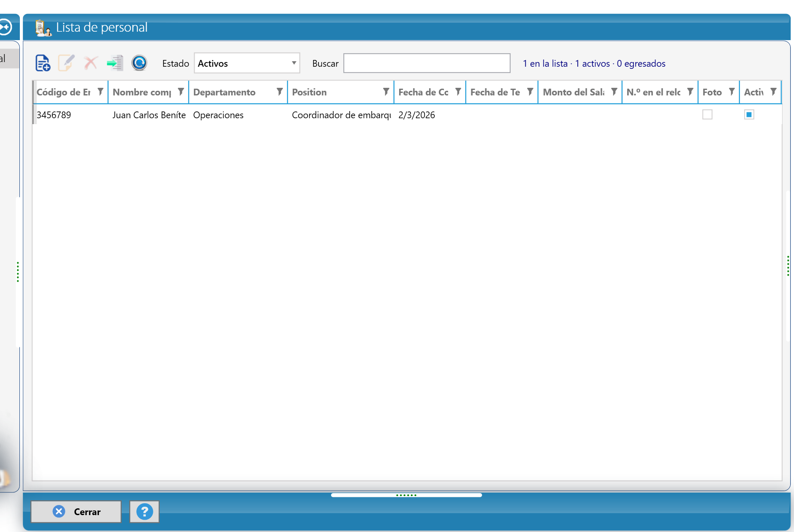Filter the Position column
794x532 pixels.
pos(386,92)
